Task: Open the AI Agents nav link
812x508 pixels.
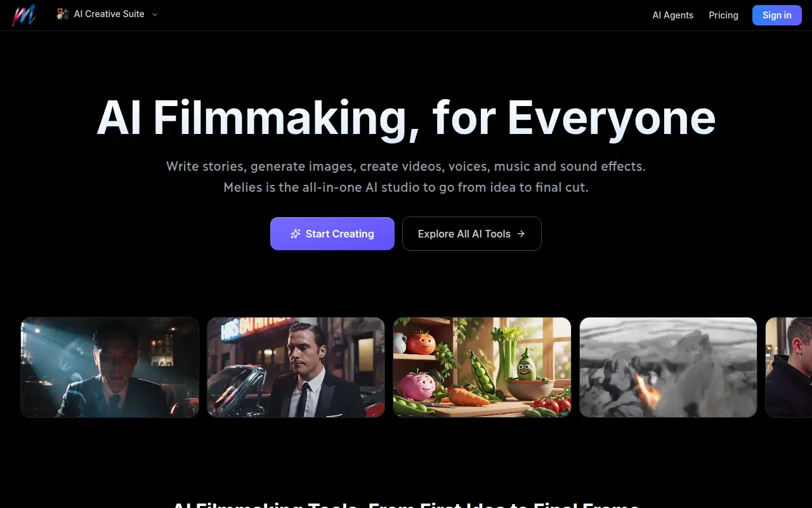Action: pos(672,15)
